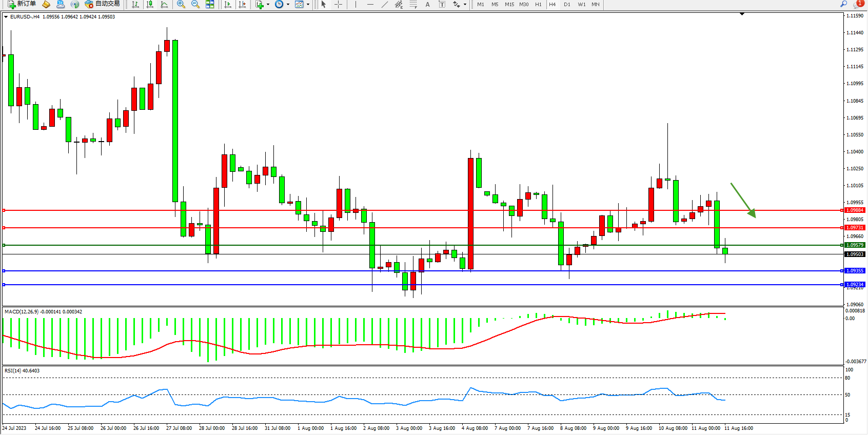Expand the periodicity clock dropdown
The height and width of the screenshot is (435, 868).
tap(288, 5)
